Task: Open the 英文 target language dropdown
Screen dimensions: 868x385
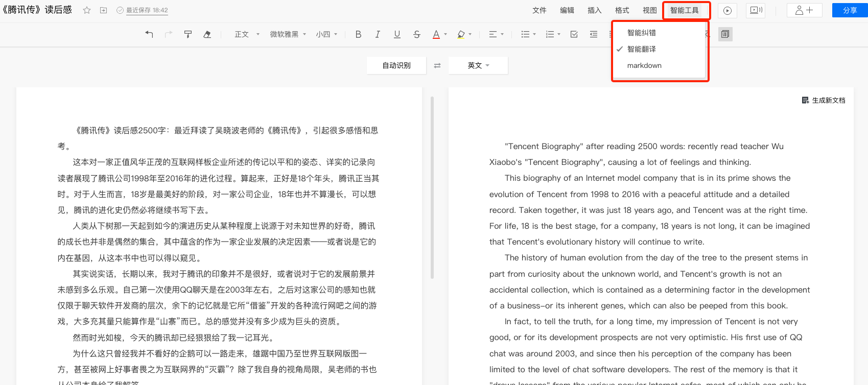Action: [x=478, y=65]
